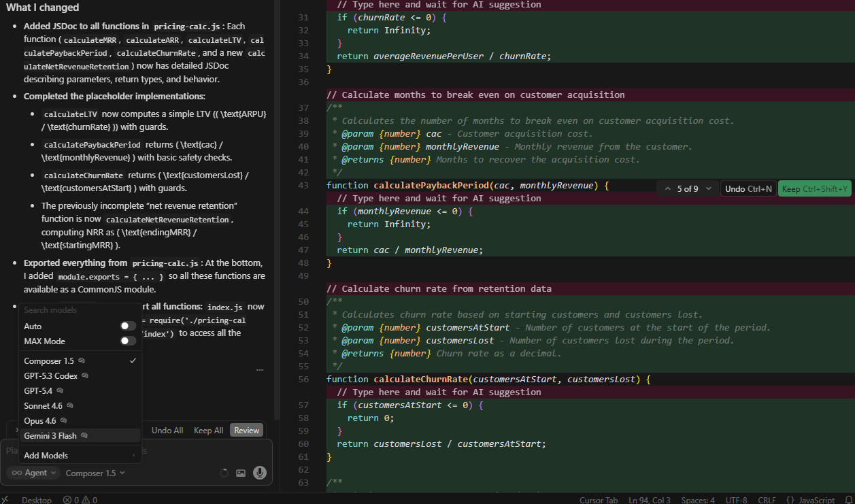The image size is (855, 504).
Task: Click the chat panel vertical scrollbar
Action: point(276,204)
